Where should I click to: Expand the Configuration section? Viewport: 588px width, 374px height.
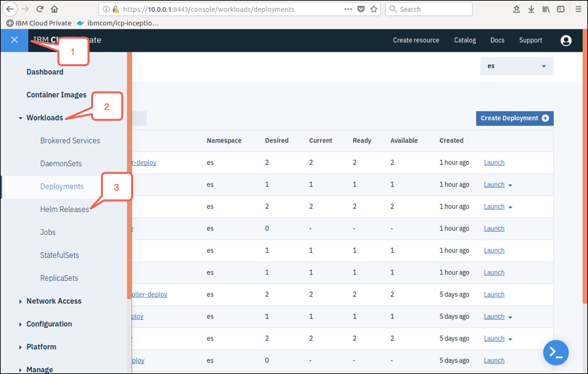pos(20,324)
